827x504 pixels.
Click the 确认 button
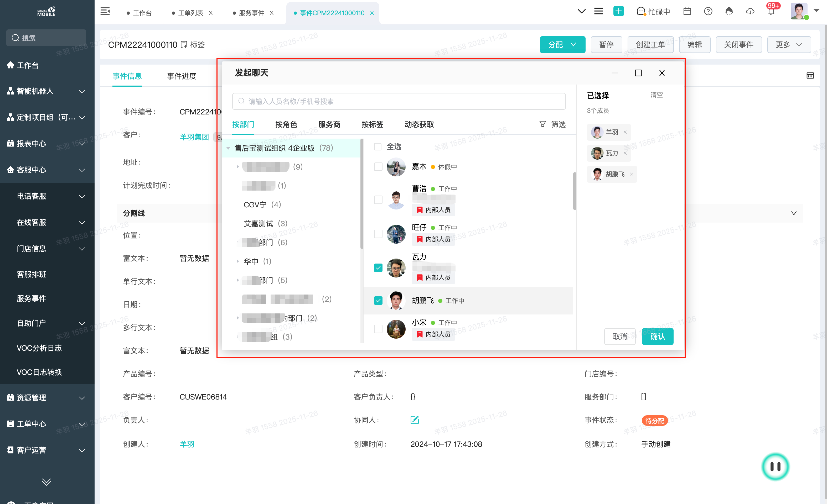click(657, 336)
